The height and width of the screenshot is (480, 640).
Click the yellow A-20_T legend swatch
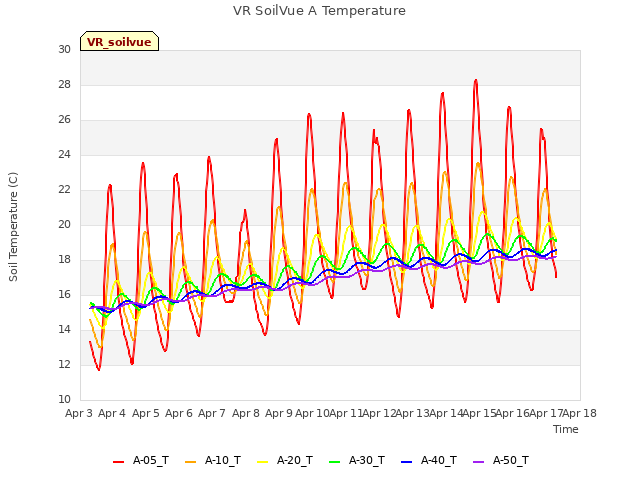(262, 462)
